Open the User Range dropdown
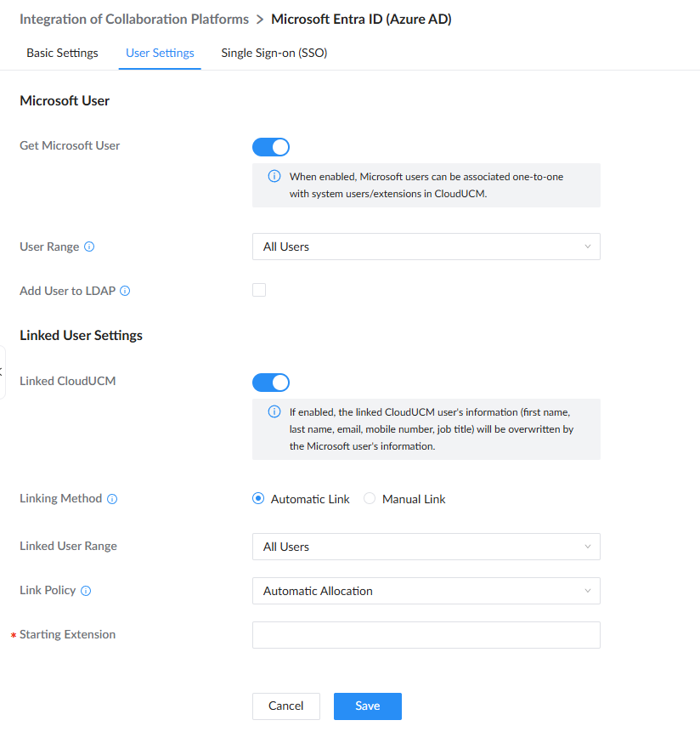This screenshot has height=743, width=700. pos(426,247)
